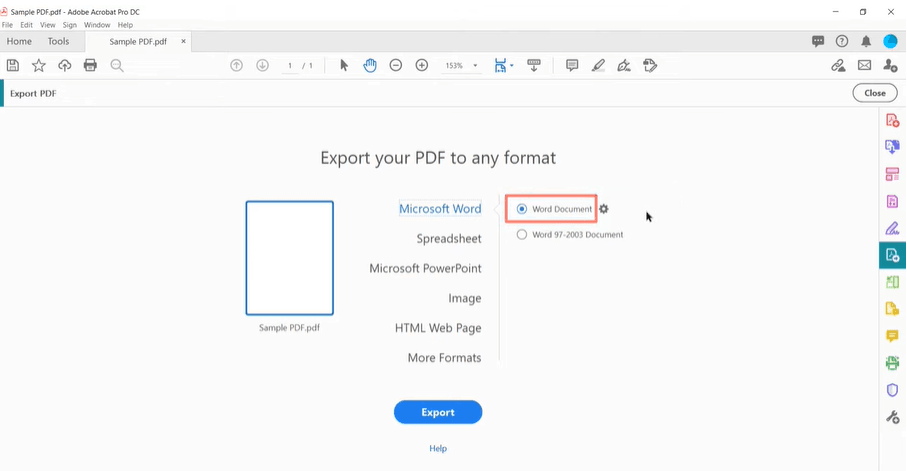Viewport: 907px width, 471px height.
Task: Choose Microsoft PowerPoint export format
Action: [x=425, y=268]
